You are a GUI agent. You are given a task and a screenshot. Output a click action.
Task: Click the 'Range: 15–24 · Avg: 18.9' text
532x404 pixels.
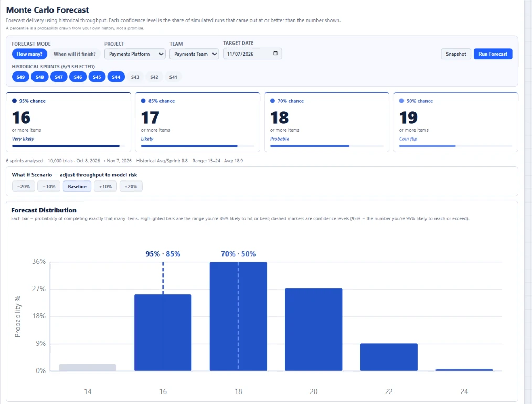pyautogui.click(x=218, y=161)
